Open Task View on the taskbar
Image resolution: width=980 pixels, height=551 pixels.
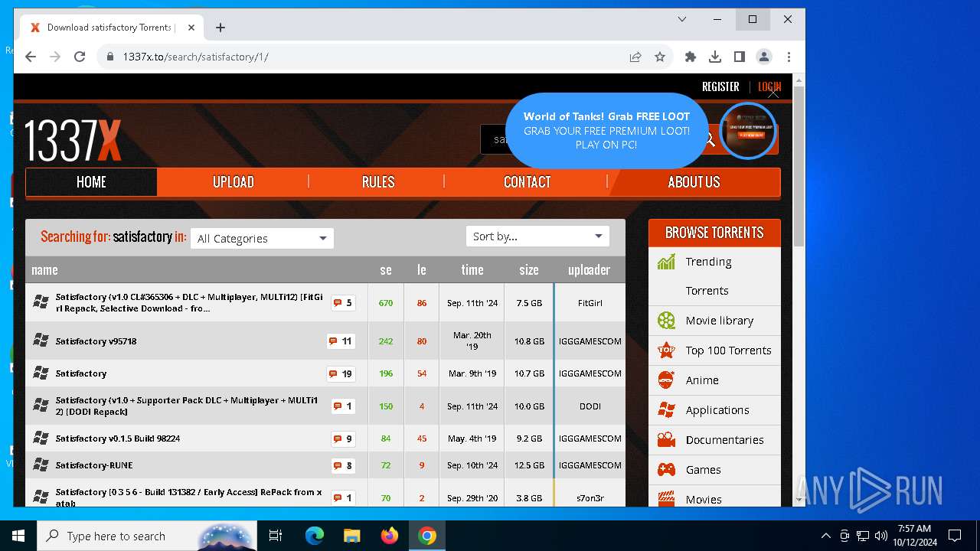pyautogui.click(x=276, y=536)
